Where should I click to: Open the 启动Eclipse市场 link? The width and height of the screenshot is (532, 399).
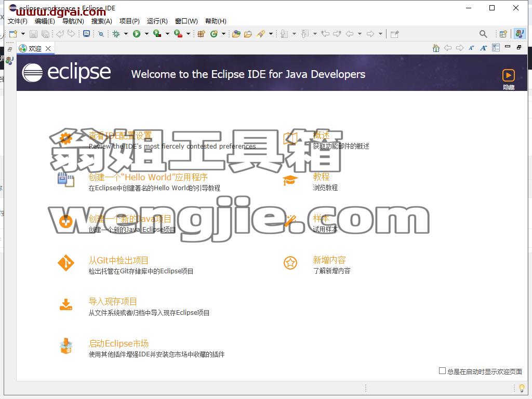pos(118,343)
